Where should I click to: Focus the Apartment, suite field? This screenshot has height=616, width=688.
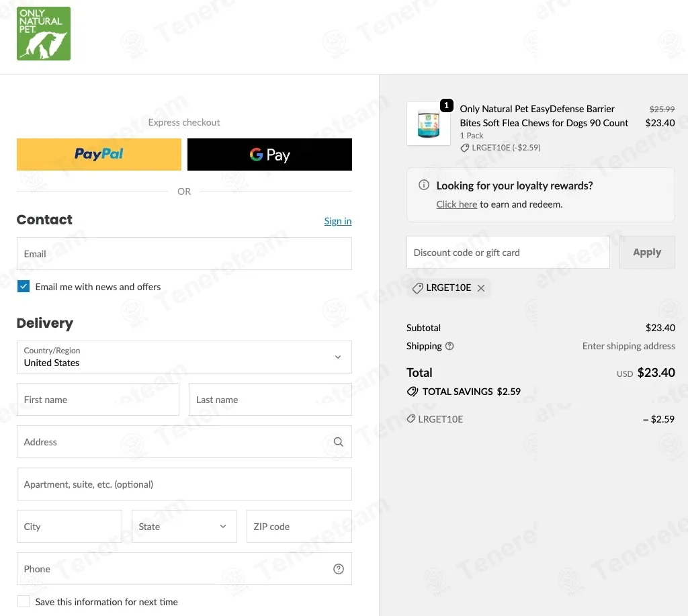(184, 484)
